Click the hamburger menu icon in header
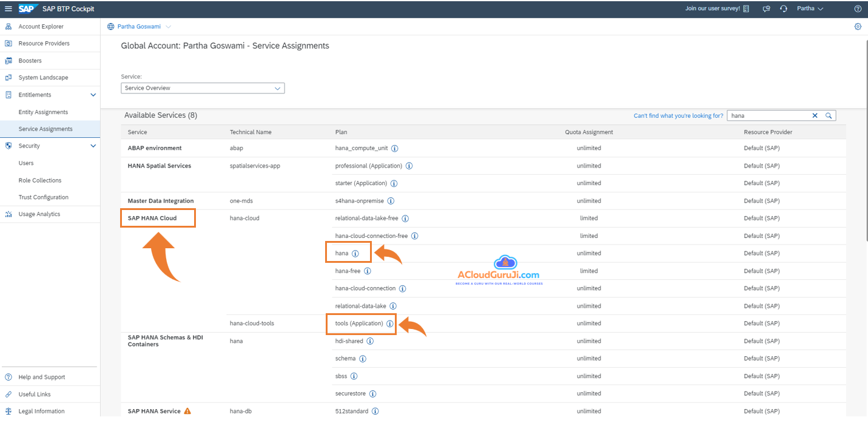Image resolution: width=868 pixels, height=434 pixels. click(8, 9)
